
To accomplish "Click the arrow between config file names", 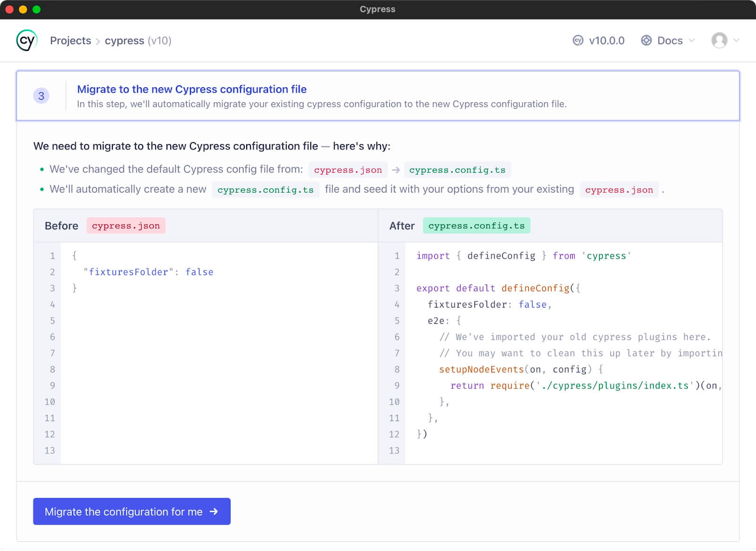I will pyautogui.click(x=396, y=170).
